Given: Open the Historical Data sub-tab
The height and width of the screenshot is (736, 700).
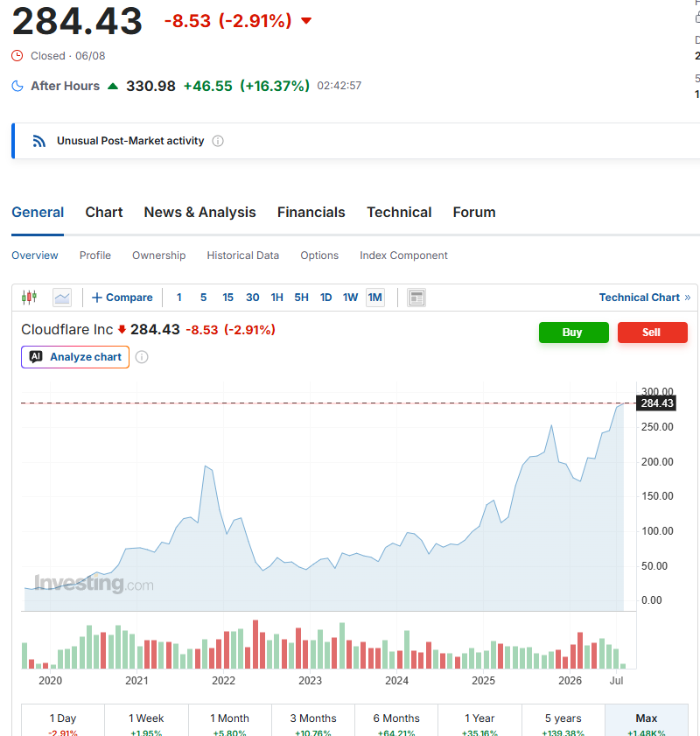Looking at the screenshot, I should pyautogui.click(x=243, y=256).
